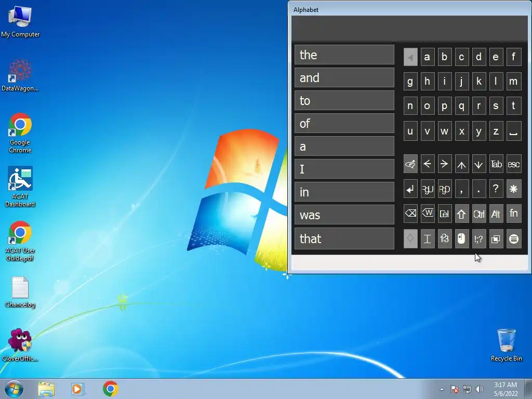Click letter key q on keyboard

click(462, 107)
